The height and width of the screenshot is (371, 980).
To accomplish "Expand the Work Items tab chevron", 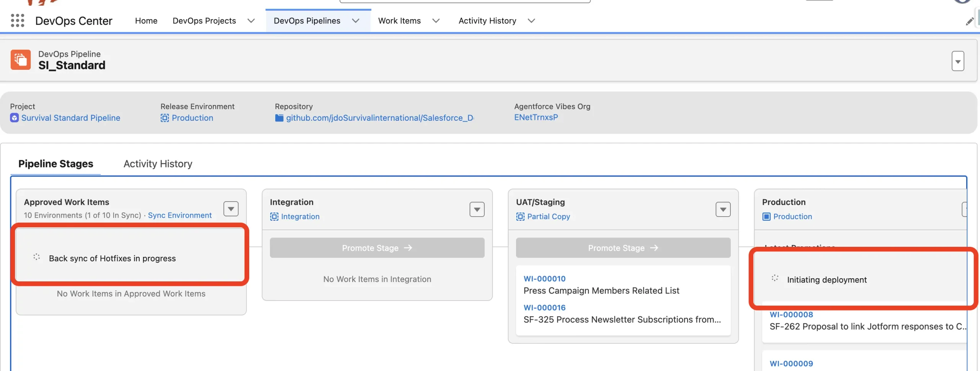I will [436, 21].
